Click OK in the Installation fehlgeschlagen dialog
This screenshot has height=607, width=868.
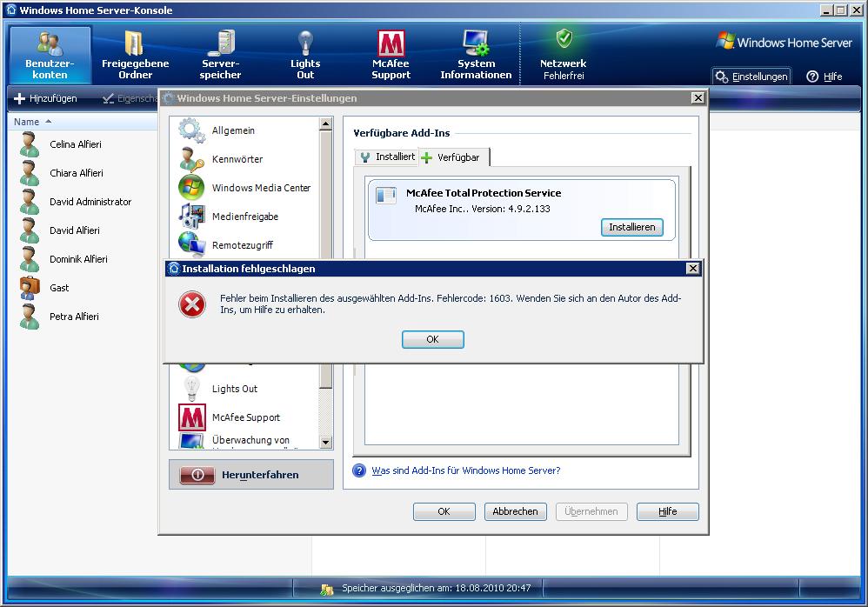(433, 339)
